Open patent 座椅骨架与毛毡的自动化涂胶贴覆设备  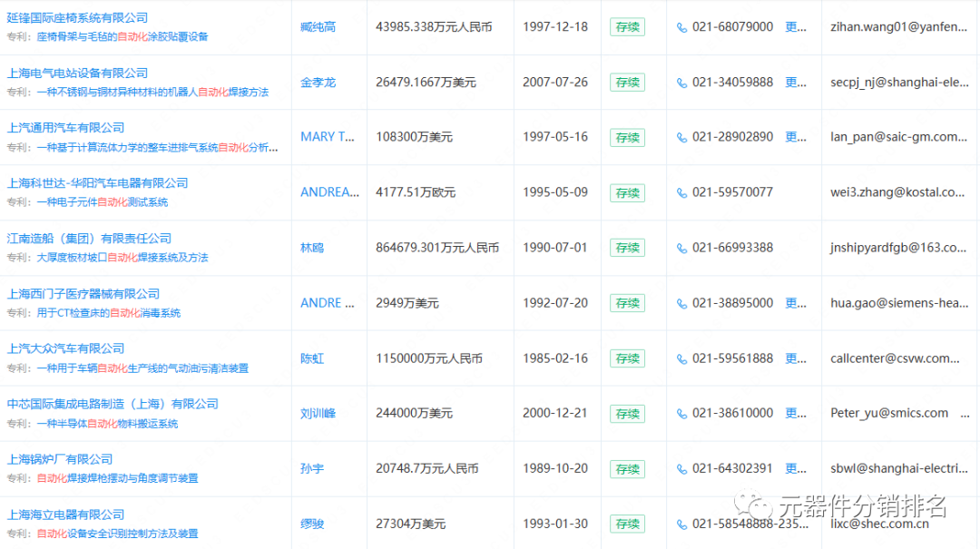tap(122, 37)
